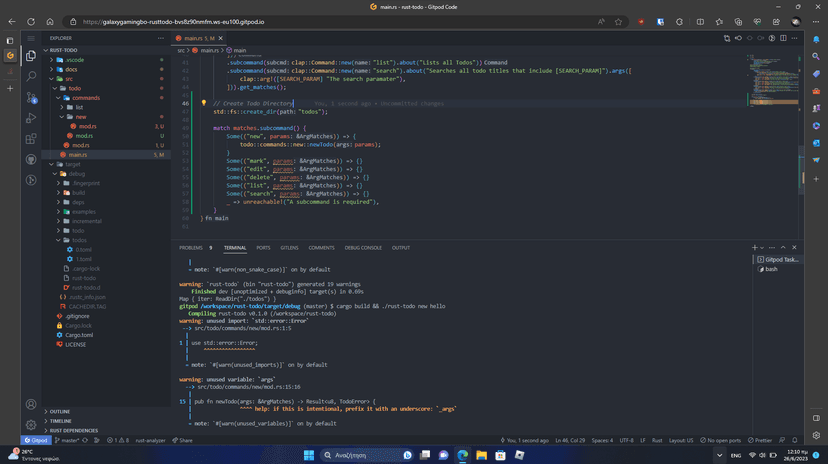Switch to the PROBLEMS tab
828x464 pixels.
[x=190, y=247]
